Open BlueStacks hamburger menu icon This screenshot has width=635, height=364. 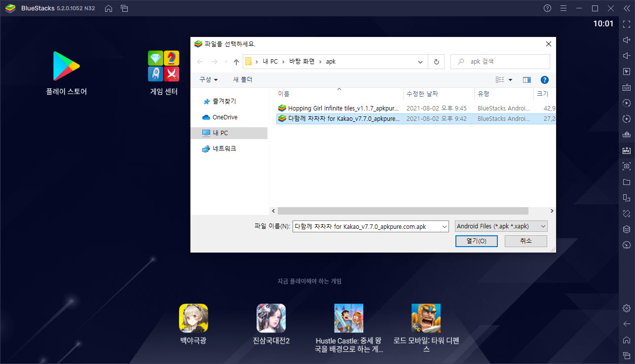click(563, 8)
